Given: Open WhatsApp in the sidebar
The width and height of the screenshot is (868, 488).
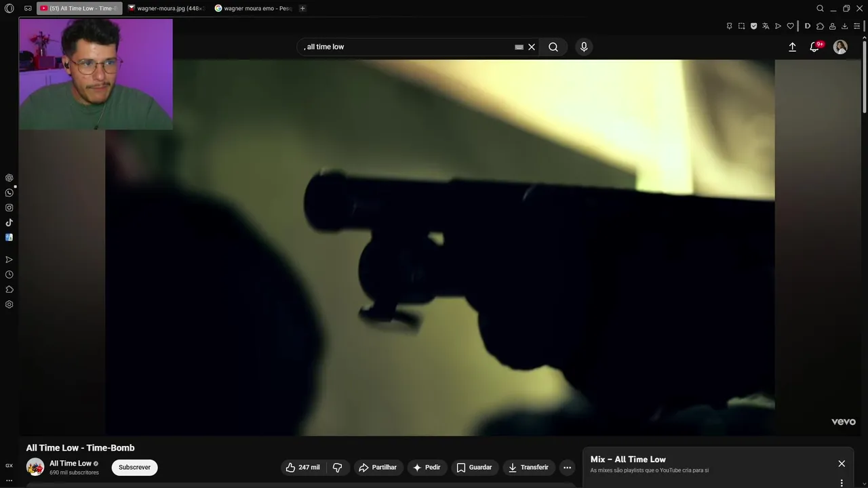Looking at the screenshot, I should 9,192.
